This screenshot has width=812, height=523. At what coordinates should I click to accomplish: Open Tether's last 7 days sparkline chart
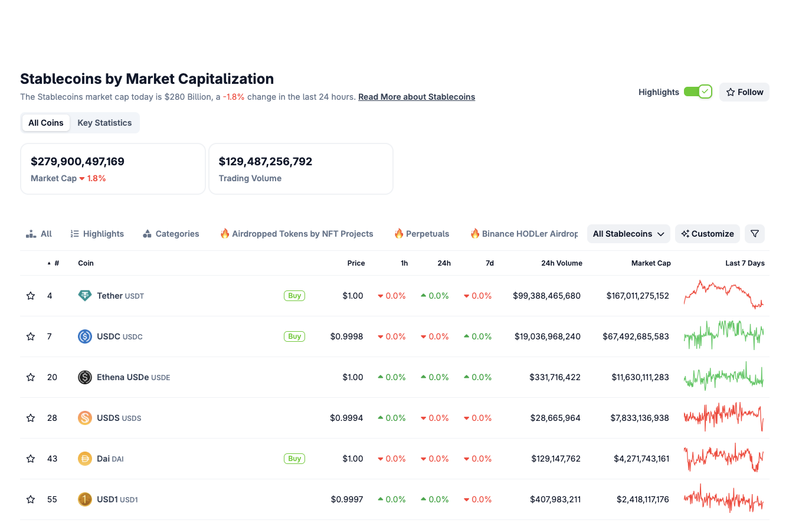(x=723, y=295)
